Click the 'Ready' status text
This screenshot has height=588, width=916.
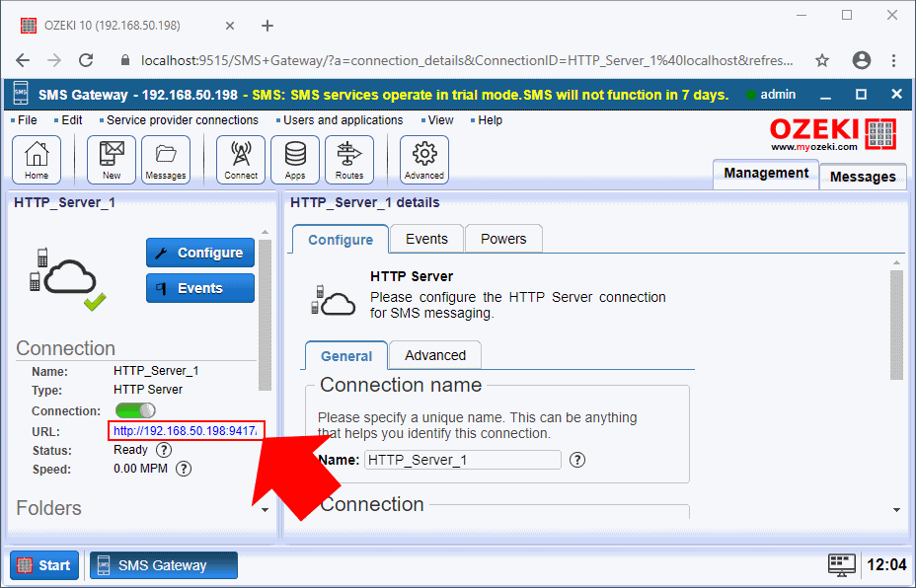pyautogui.click(x=130, y=450)
